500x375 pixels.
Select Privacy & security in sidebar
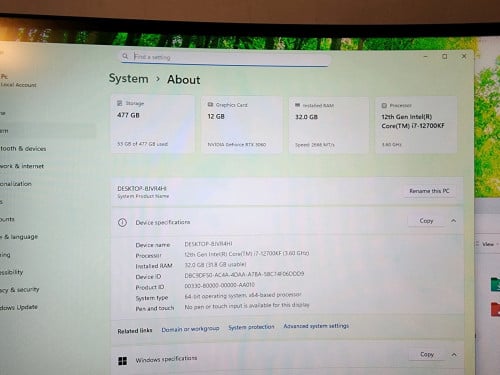20,290
